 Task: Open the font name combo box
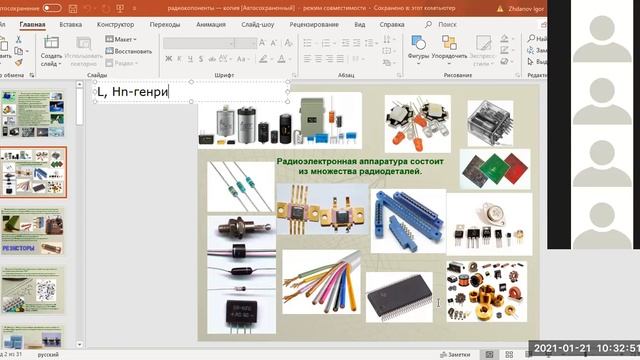pos(199,43)
